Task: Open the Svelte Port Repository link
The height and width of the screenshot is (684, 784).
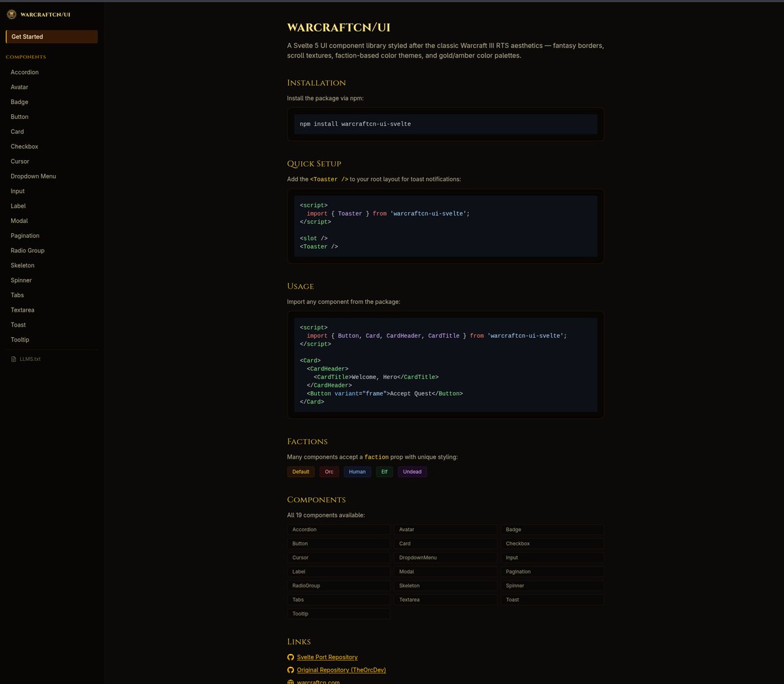Action: pos(327,657)
